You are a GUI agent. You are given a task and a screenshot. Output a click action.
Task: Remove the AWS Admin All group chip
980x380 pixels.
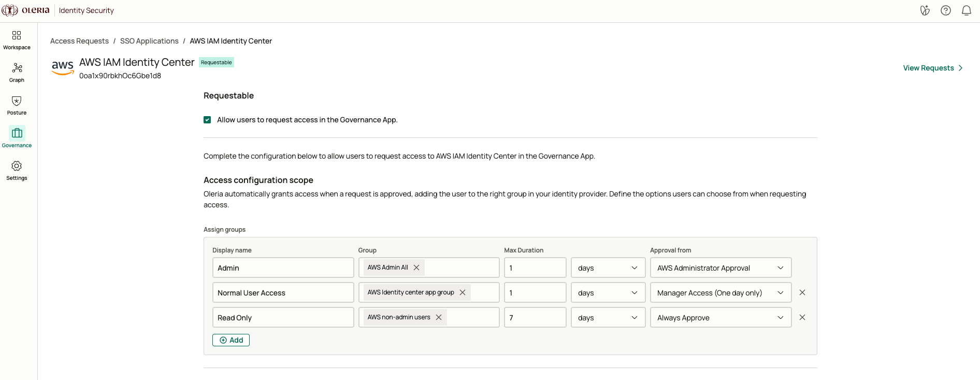[416, 268]
